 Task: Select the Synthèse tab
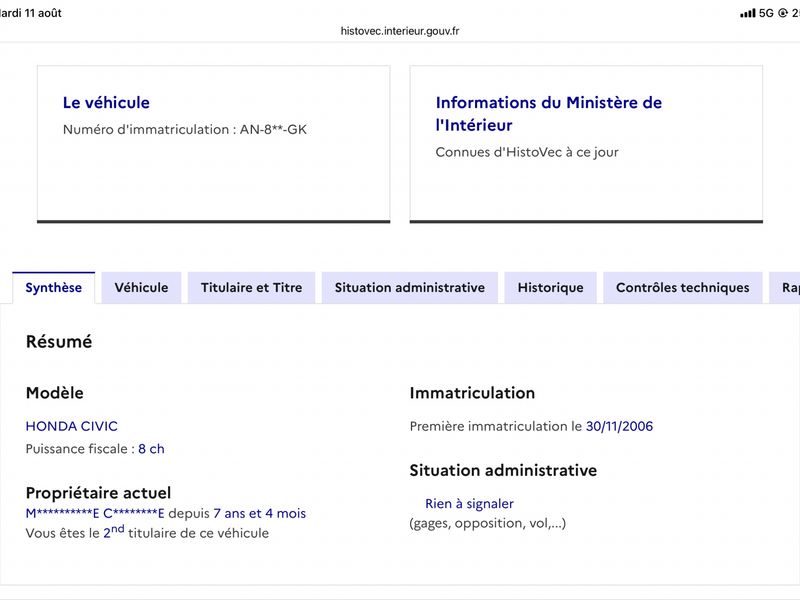pyautogui.click(x=54, y=288)
